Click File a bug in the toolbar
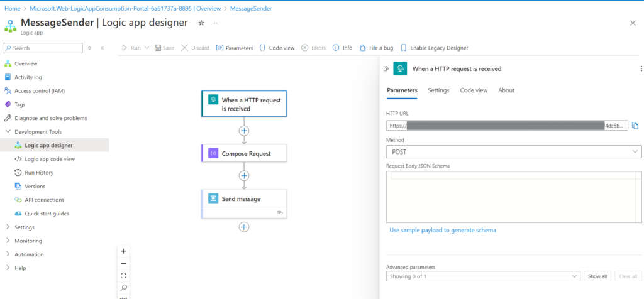This screenshot has height=299, width=644. pos(376,48)
